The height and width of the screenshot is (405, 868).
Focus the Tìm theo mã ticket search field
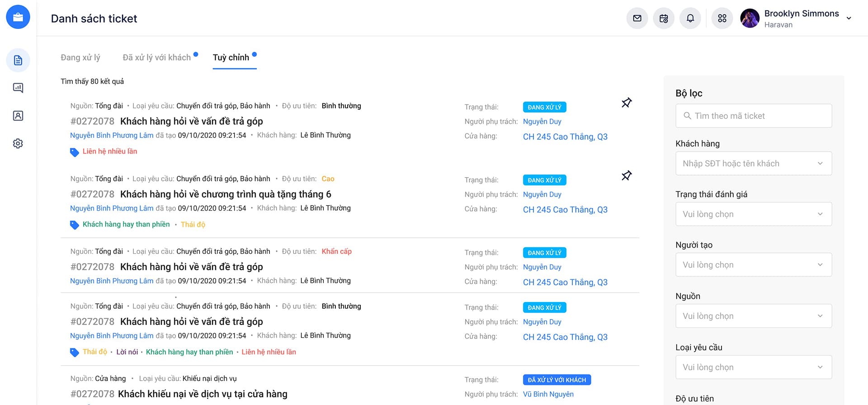754,116
